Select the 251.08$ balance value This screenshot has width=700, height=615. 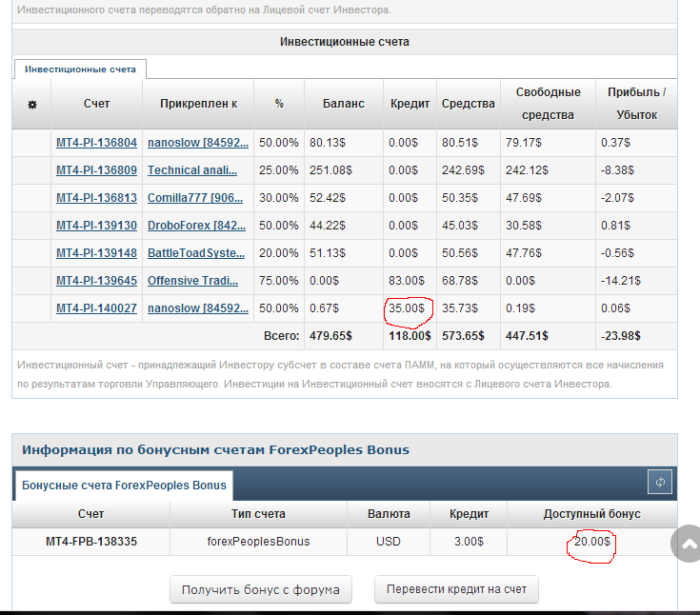pos(330,170)
